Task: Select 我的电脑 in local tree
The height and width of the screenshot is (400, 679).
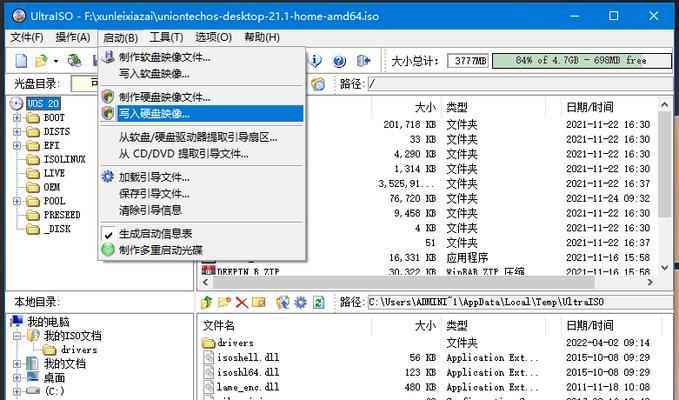Action: pyautogui.click(x=48, y=322)
